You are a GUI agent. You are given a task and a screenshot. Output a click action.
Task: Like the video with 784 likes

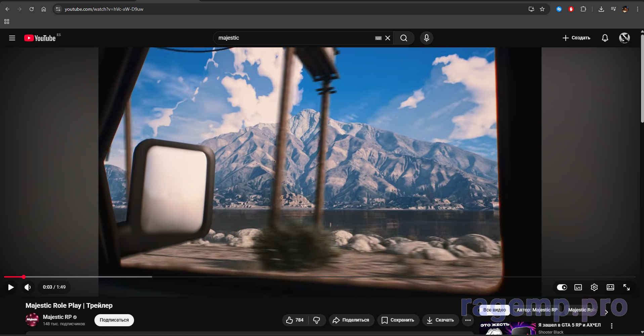coord(295,320)
